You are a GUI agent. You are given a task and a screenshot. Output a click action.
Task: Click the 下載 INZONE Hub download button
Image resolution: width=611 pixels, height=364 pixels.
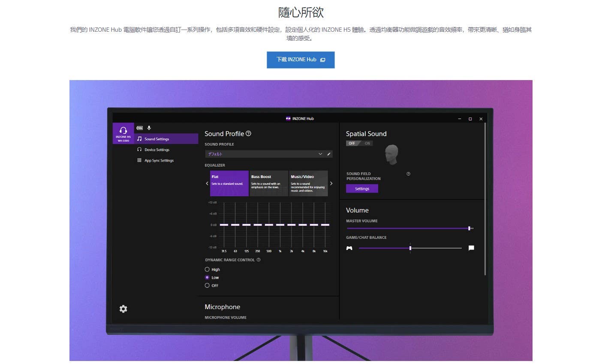pyautogui.click(x=301, y=60)
